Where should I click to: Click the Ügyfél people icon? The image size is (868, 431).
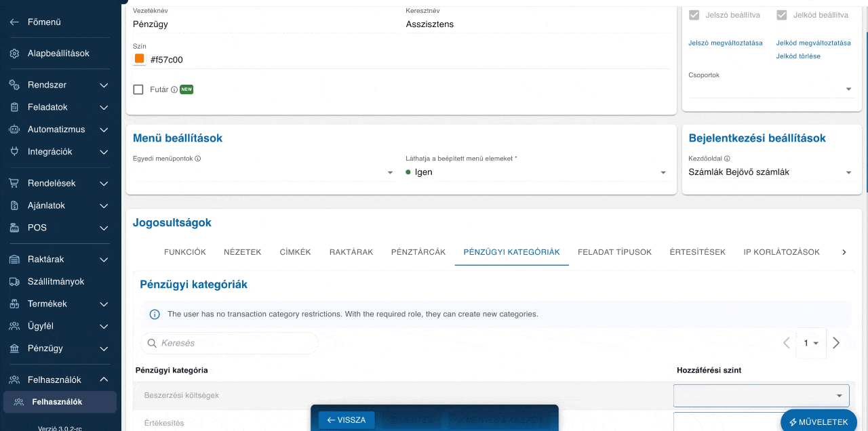tap(14, 326)
